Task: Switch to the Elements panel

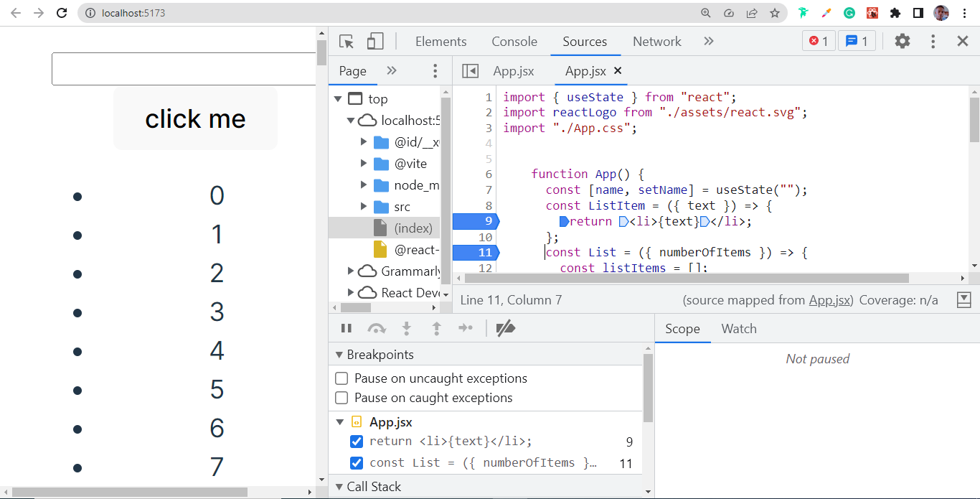Action: tap(440, 42)
